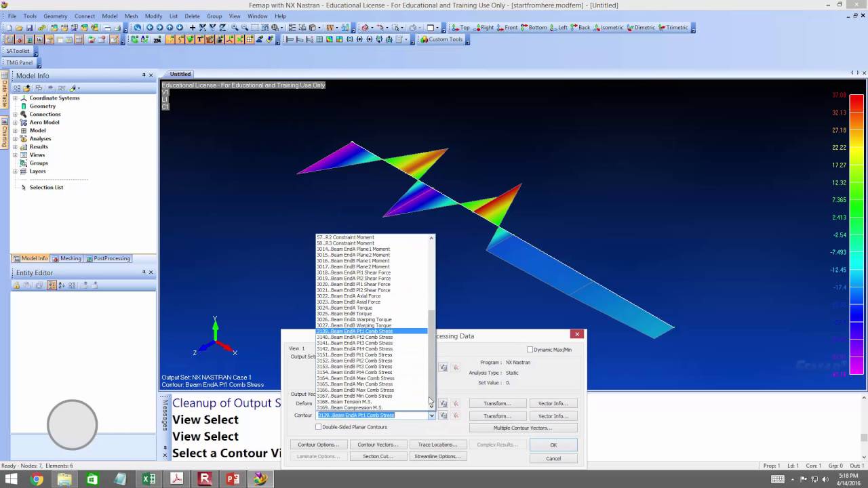
Task: Open Chrome from the Windows taskbar
Action: [x=37, y=479]
